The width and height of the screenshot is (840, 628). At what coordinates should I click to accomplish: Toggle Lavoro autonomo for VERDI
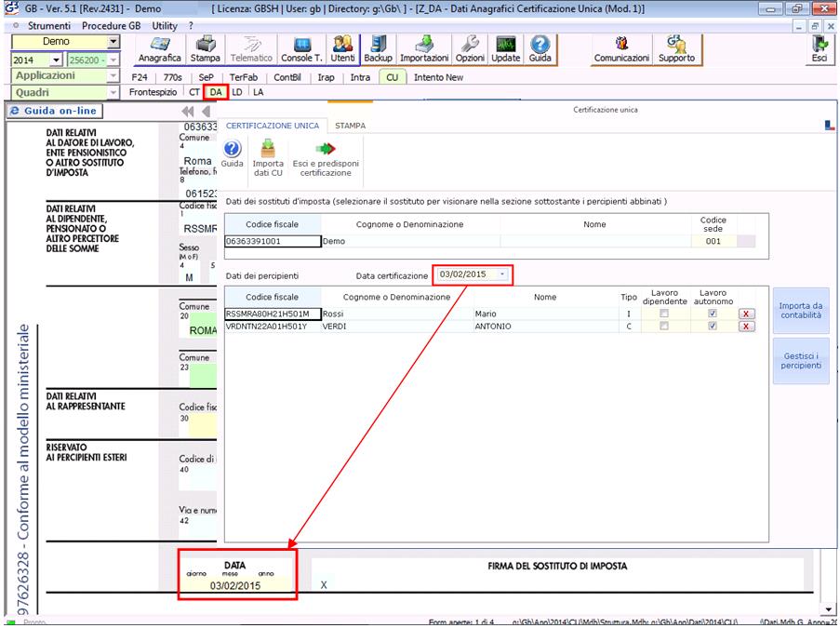713,326
